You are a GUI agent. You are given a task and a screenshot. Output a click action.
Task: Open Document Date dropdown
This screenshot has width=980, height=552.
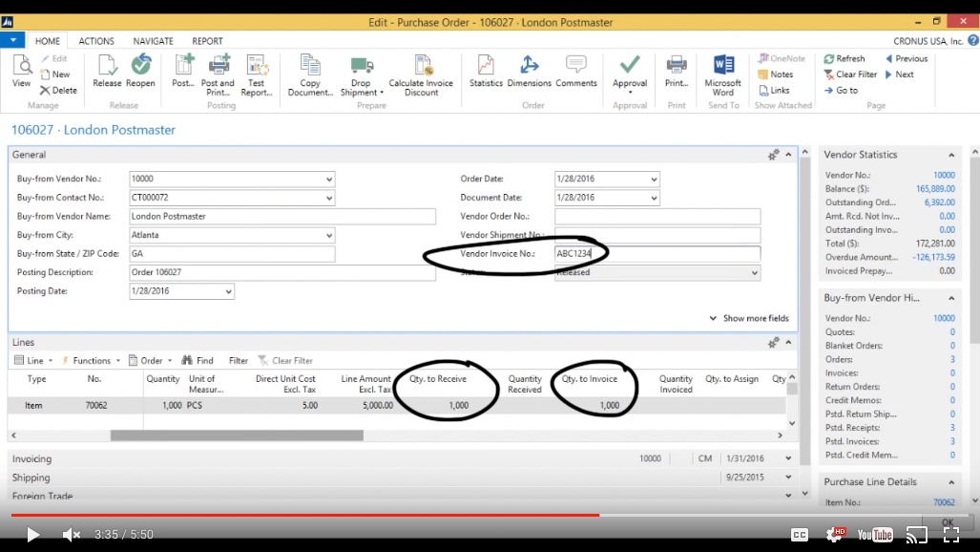654,198
